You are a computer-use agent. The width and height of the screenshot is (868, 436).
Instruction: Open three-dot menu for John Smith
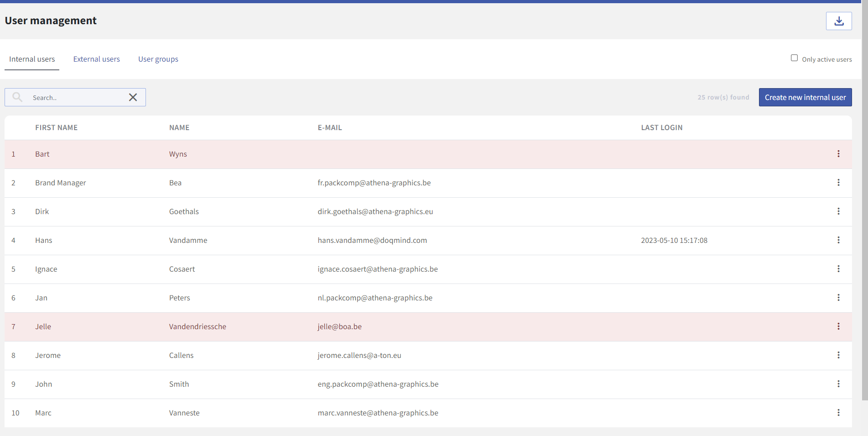pos(838,384)
